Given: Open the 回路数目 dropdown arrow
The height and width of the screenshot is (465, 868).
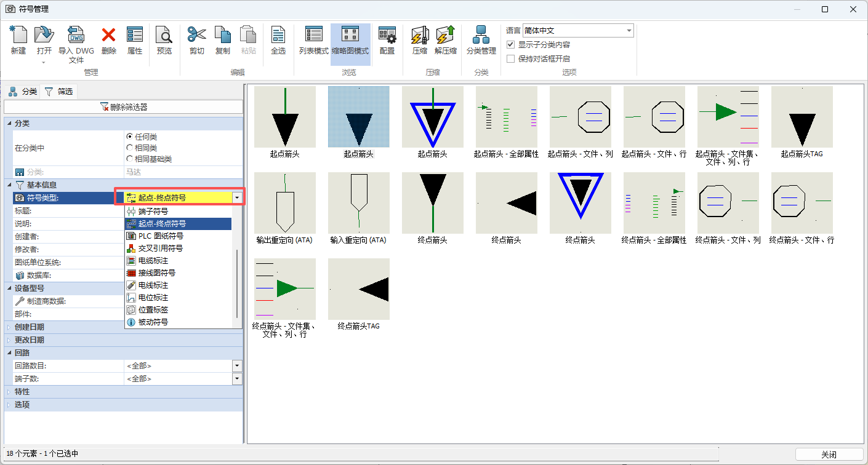Looking at the screenshot, I should [x=237, y=366].
